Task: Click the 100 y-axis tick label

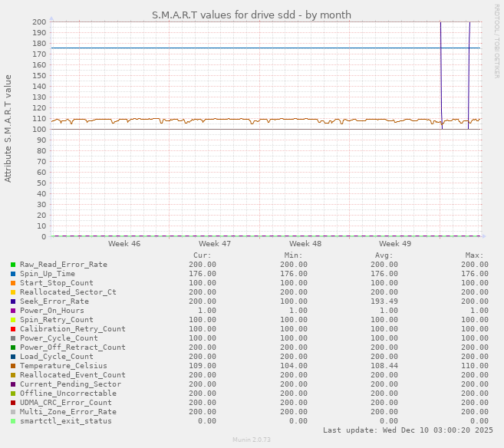Action: point(39,129)
